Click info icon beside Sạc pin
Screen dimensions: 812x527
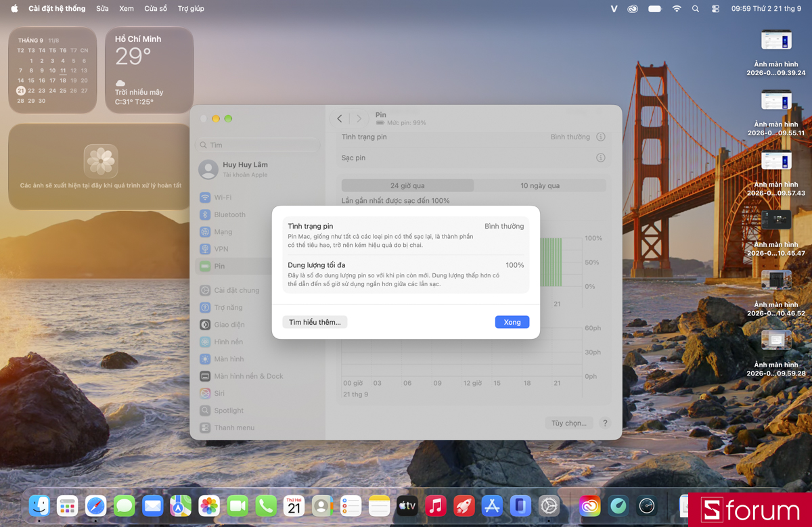tap(600, 158)
